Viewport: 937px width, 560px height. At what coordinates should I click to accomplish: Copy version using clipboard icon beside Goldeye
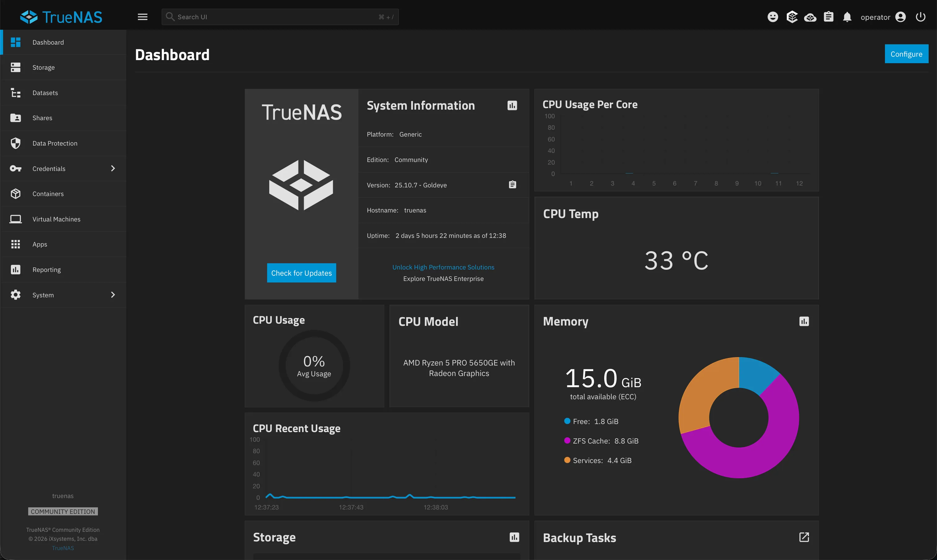click(512, 185)
